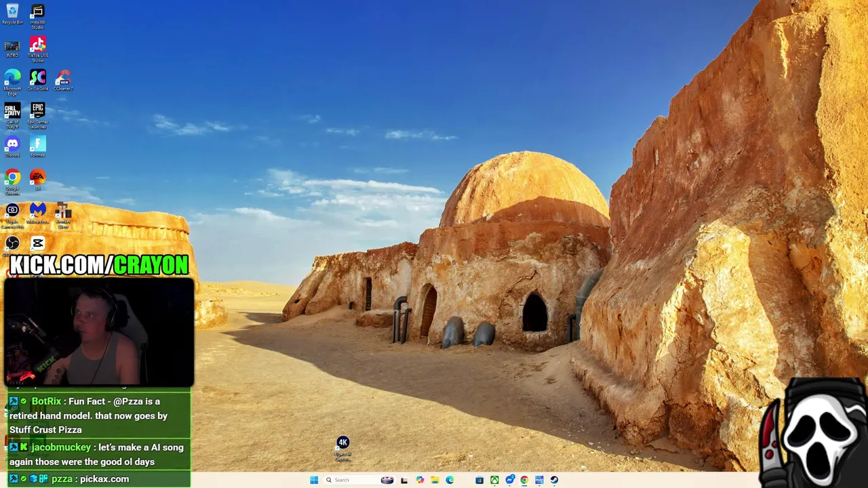Launch Copilot from the taskbar
868x488 pixels.
click(420, 480)
